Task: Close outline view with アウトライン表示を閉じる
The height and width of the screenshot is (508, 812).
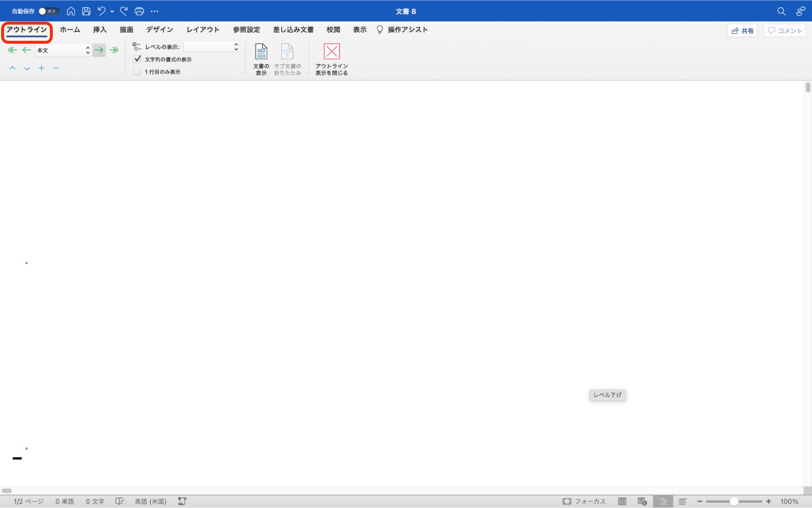Action: (331, 59)
